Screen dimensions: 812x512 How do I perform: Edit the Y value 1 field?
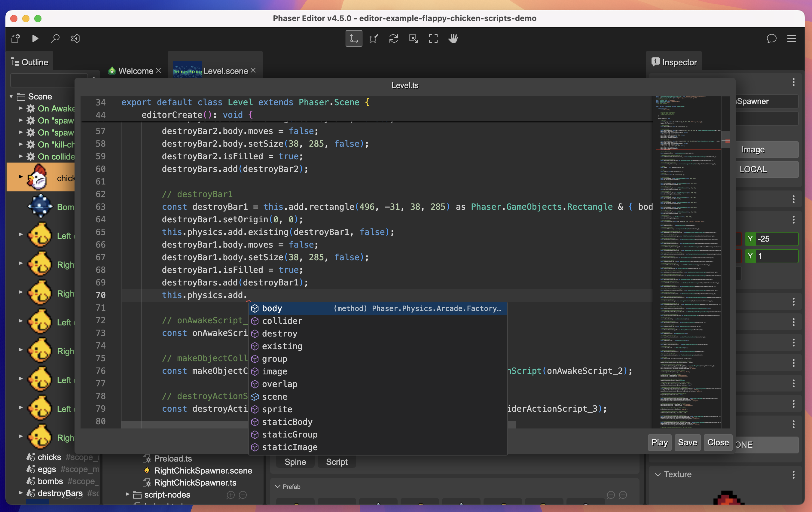(777, 256)
